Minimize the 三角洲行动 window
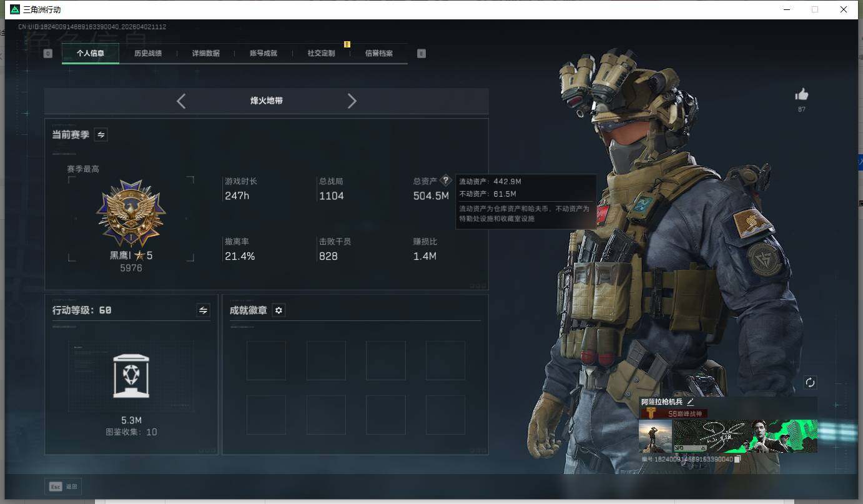This screenshot has width=863, height=504. point(786,9)
